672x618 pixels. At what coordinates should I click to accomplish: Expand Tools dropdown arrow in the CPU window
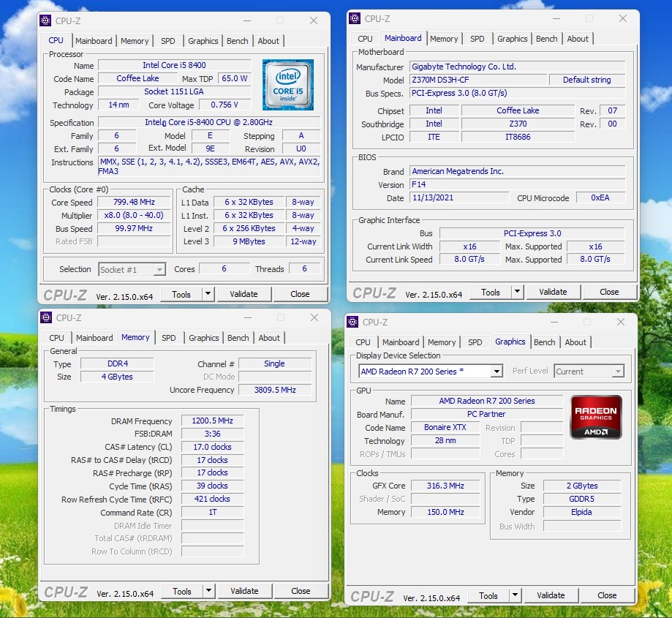[208, 294]
